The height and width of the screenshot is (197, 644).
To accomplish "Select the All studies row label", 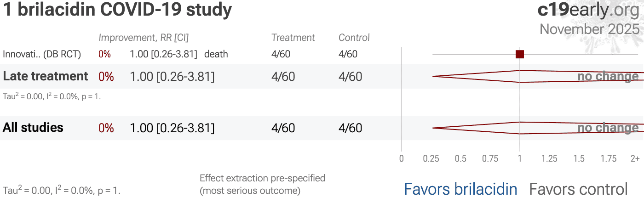I will pos(33,128).
